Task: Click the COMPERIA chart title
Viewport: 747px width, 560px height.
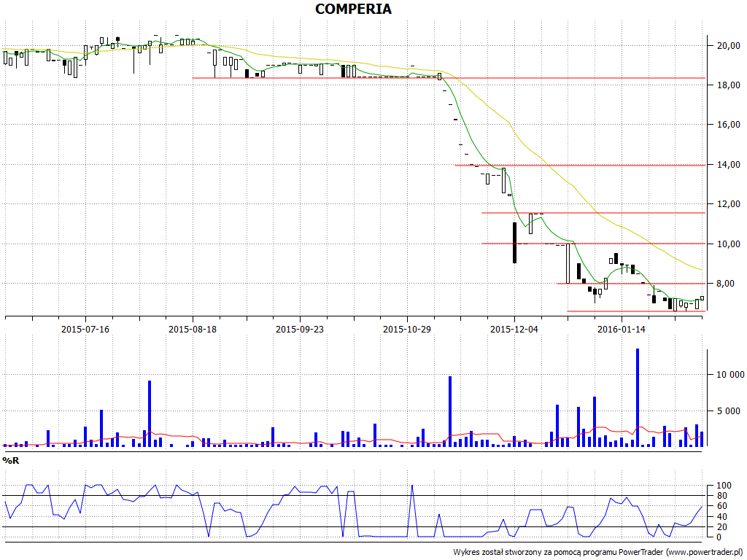Action: (x=353, y=9)
